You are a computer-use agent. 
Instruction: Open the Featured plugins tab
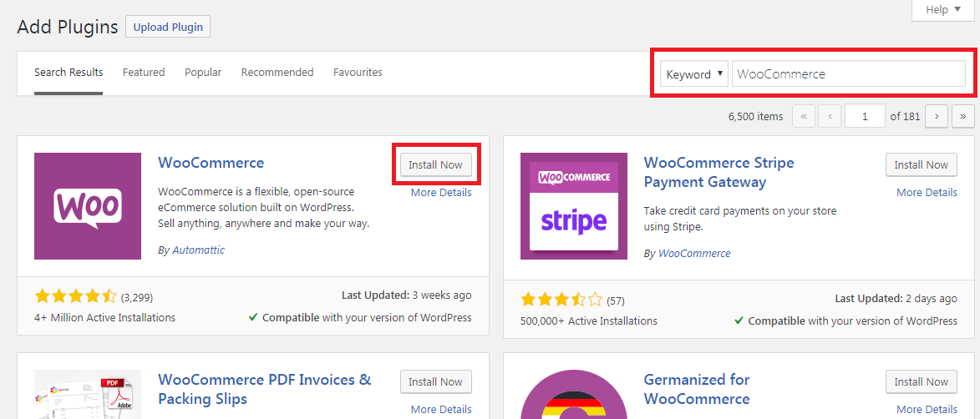coord(144,73)
